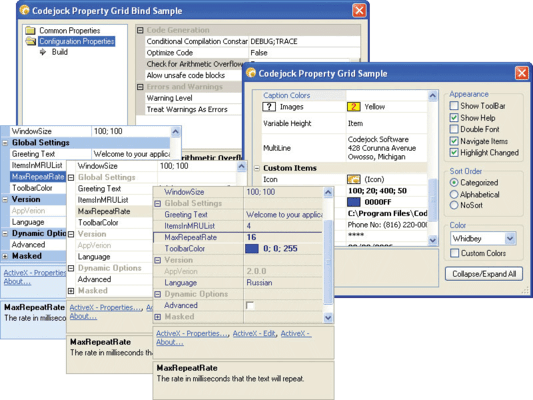The width and height of the screenshot is (533, 400).
Task: Click the arrow icon beside Build
Action: coord(43,52)
